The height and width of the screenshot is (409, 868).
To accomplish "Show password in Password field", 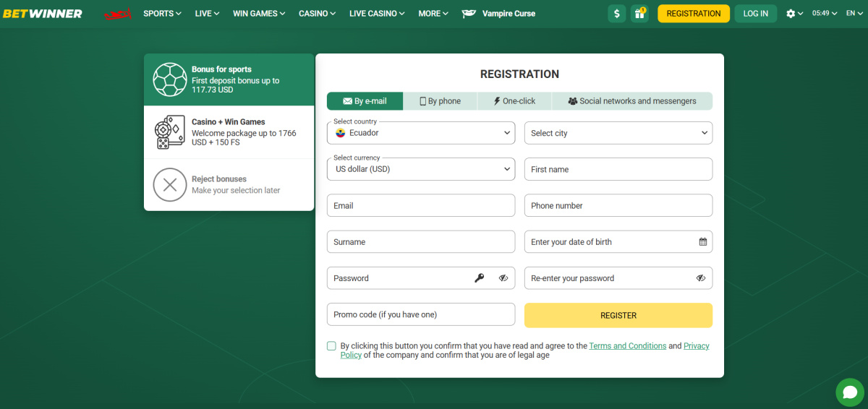I will tap(503, 278).
